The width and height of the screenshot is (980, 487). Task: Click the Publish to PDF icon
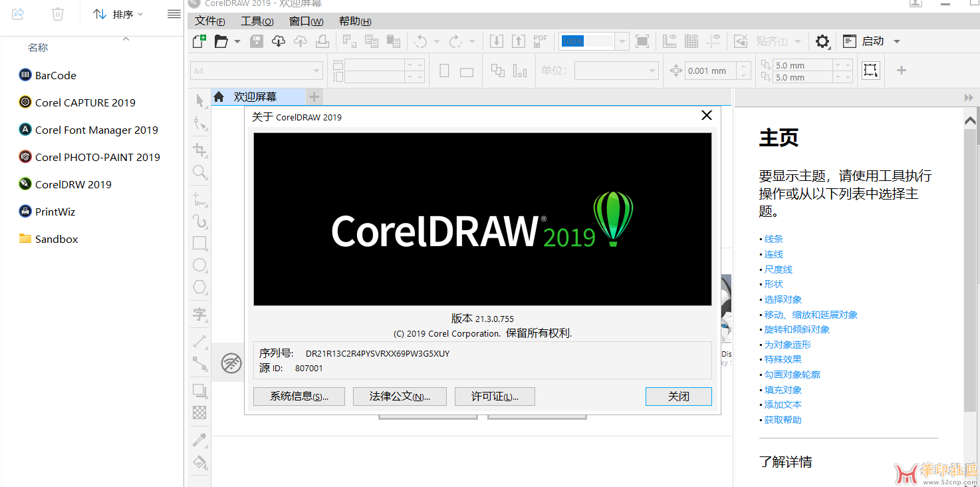(540, 41)
